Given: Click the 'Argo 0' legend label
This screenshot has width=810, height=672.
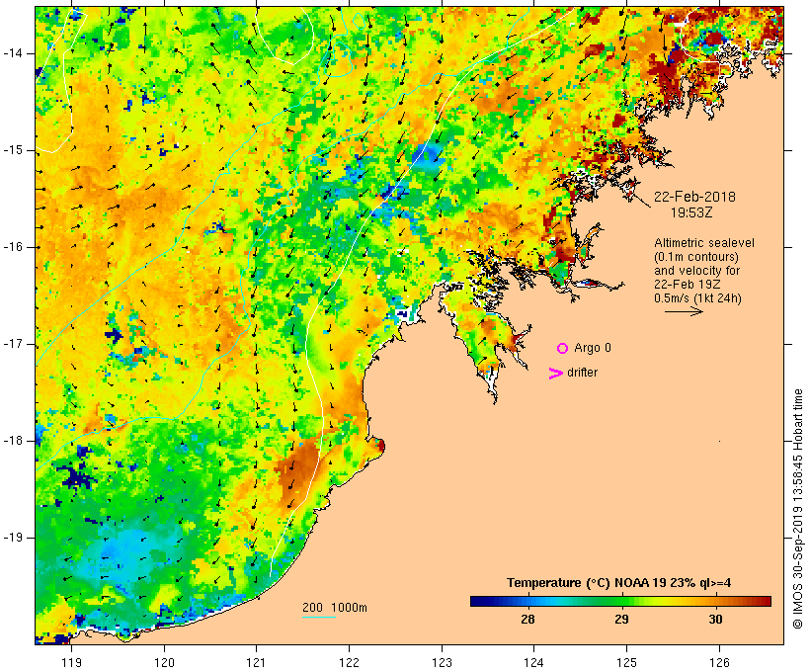Looking at the screenshot, I should click(593, 348).
